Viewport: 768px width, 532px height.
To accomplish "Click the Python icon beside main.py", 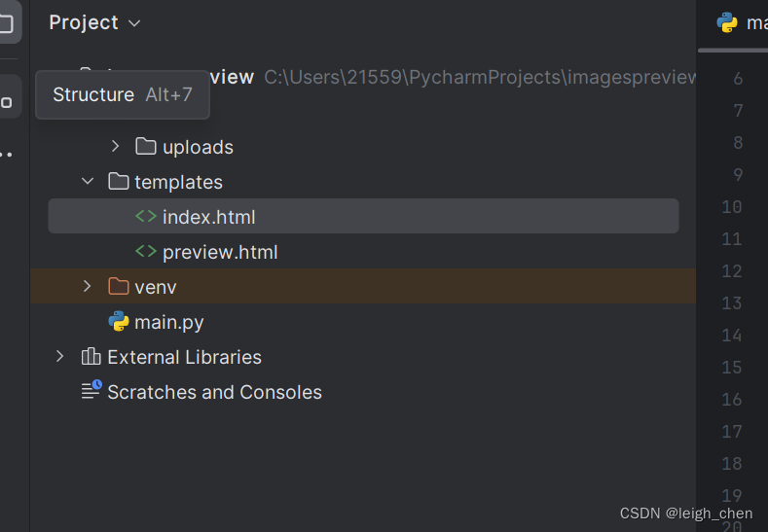I will tap(119, 321).
